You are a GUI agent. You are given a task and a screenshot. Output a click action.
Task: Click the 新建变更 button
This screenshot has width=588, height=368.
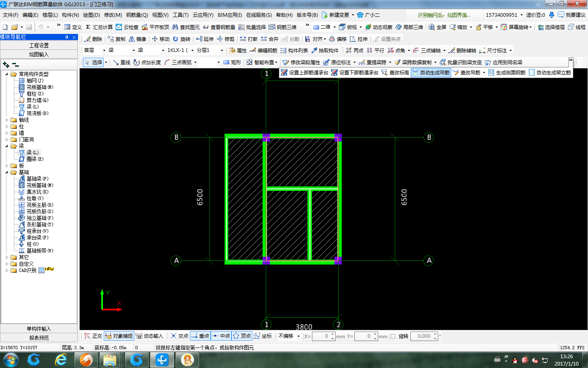coord(336,15)
